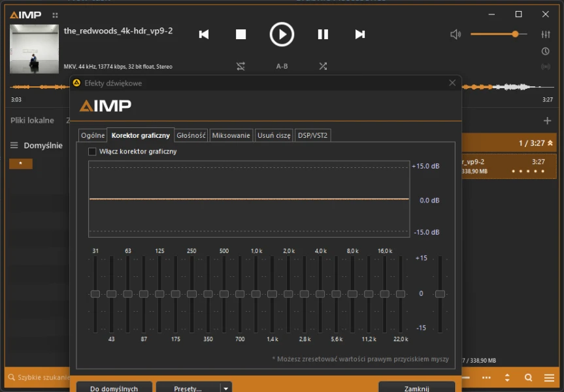Open the timer clock icon

pos(546,51)
